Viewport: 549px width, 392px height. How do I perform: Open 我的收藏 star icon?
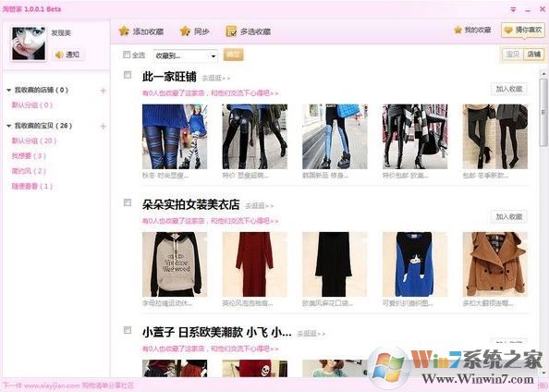click(457, 30)
